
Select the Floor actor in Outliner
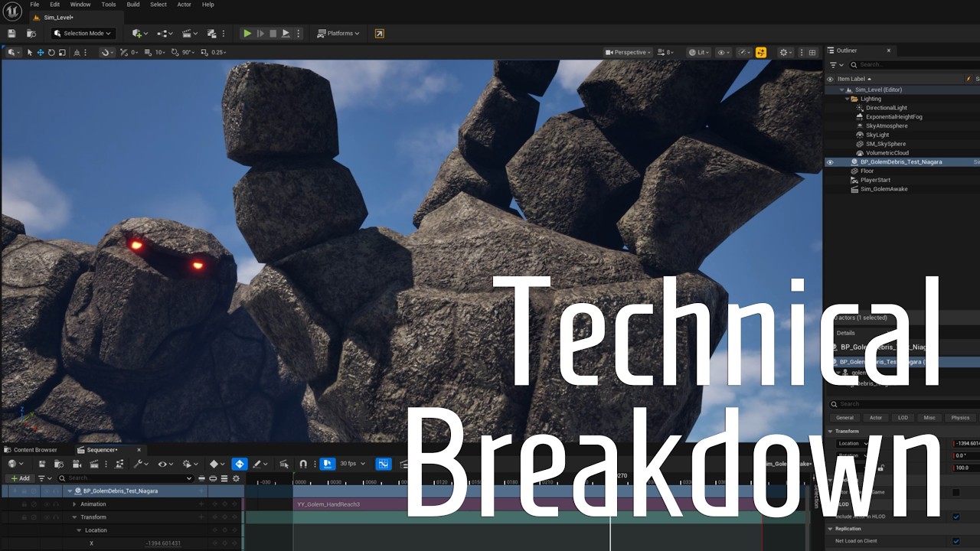point(867,171)
